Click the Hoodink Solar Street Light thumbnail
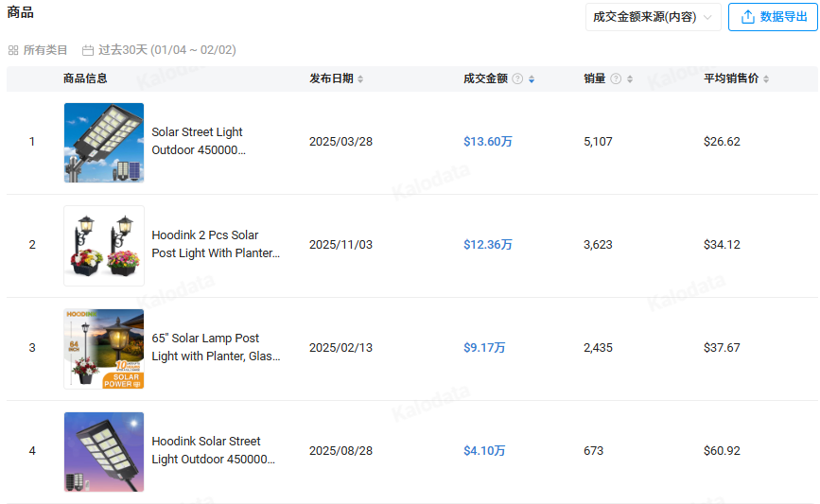 tap(104, 451)
